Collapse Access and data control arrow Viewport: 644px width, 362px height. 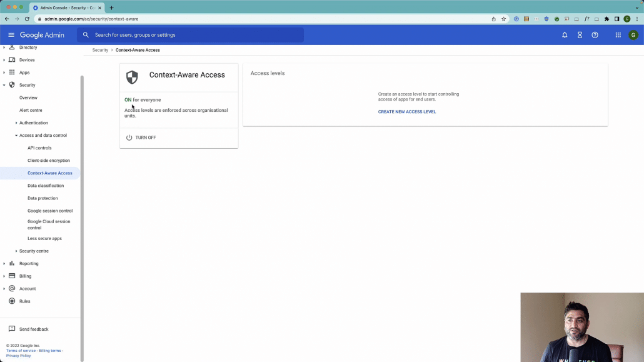(16, 135)
